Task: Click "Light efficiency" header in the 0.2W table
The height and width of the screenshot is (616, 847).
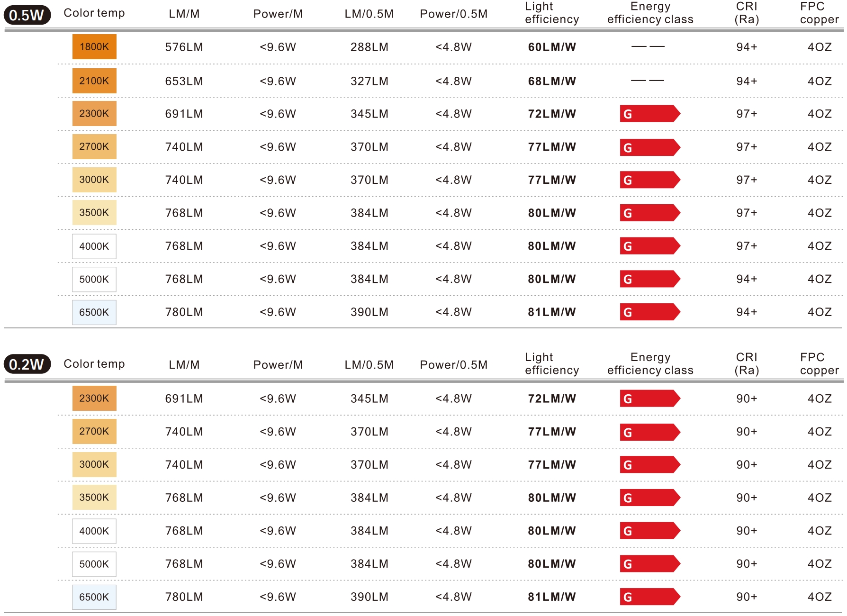Action: [552, 363]
